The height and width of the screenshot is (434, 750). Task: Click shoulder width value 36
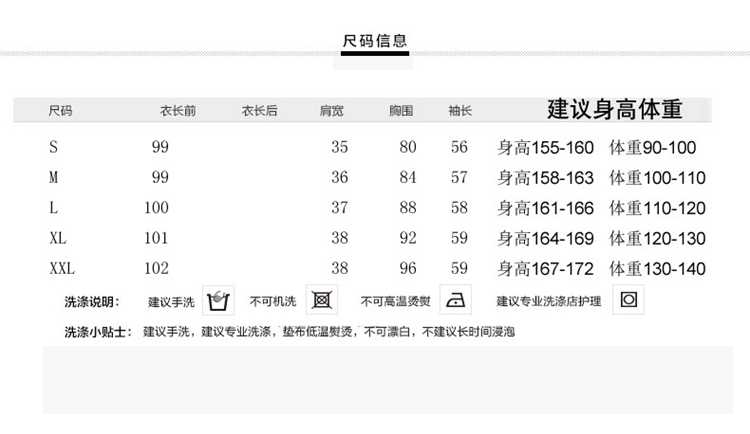(340, 178)
